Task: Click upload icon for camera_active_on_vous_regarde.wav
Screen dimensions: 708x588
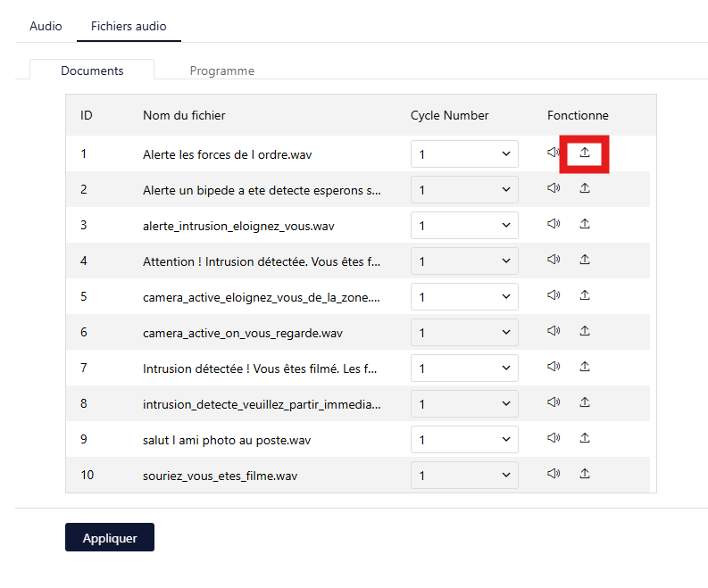Action: pyautogui.click(x=585, y=331)
